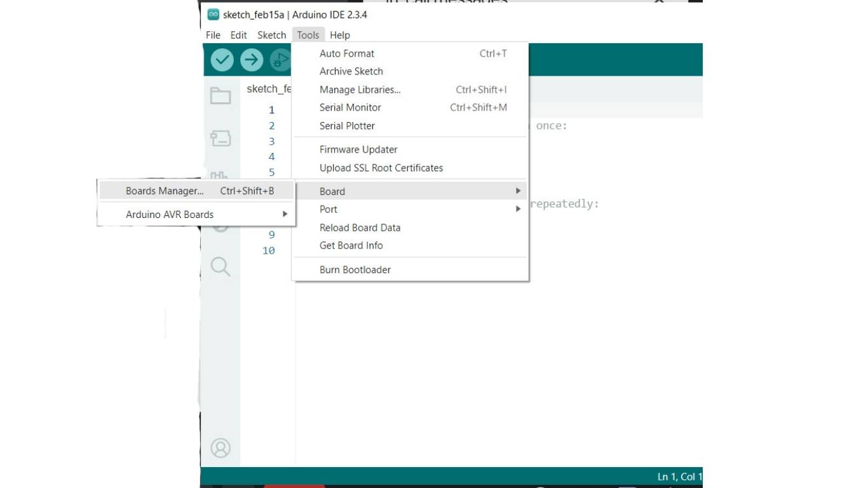Viewport: 868px width, 488px height.
Task: Click the Upload arrow button
Action: pos(252,60)
